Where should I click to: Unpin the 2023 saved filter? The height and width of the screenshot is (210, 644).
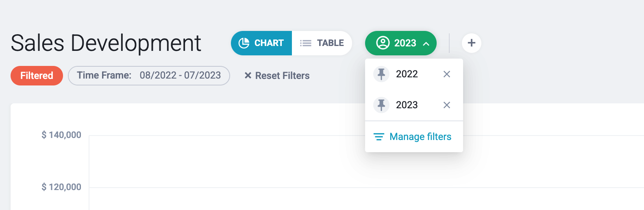pos(381,105)
